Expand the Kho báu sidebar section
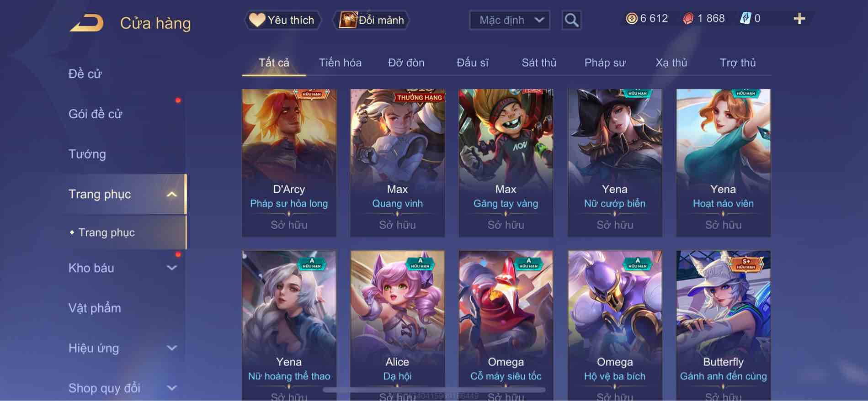The image size is (868, 401). pos(171,268)
